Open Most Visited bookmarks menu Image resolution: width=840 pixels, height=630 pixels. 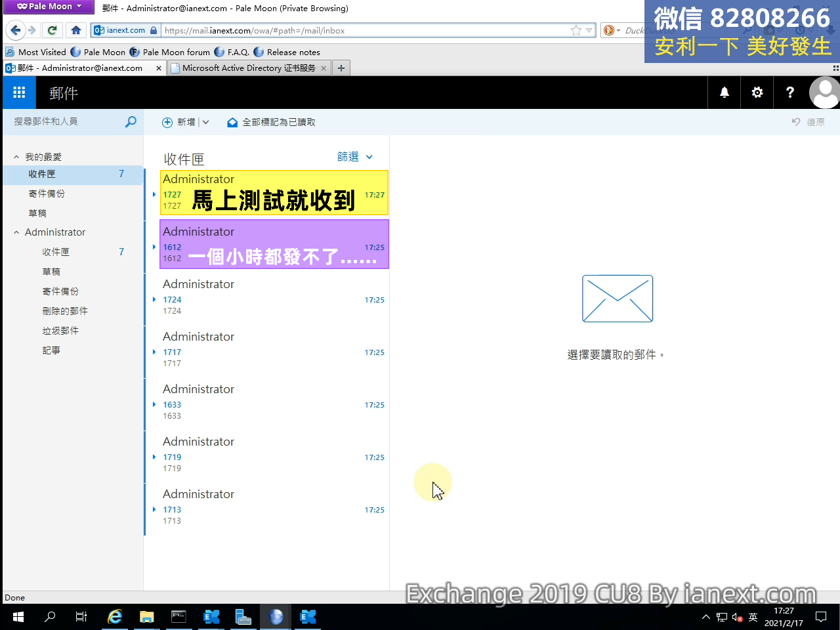click(36, 52)
